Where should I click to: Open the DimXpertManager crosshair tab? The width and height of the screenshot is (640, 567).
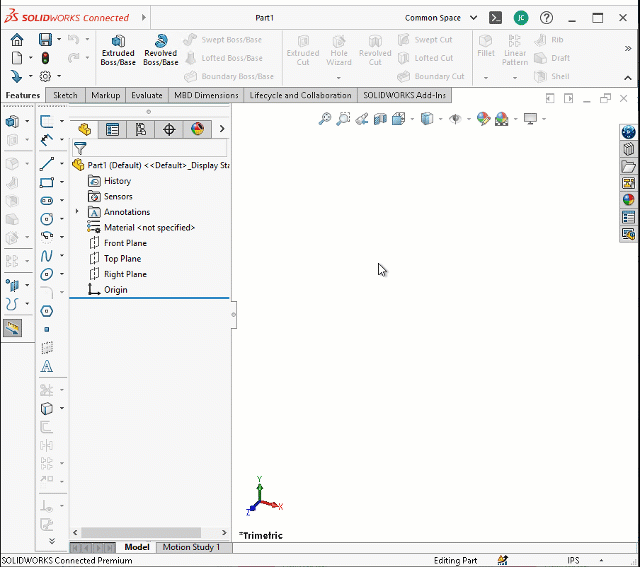[x=169, y=129]
